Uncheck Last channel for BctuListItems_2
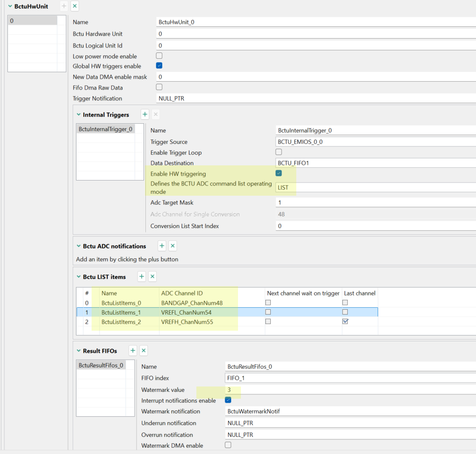This screenshot has width=476, height=454. pyautogui.click(x=345, y=321)
